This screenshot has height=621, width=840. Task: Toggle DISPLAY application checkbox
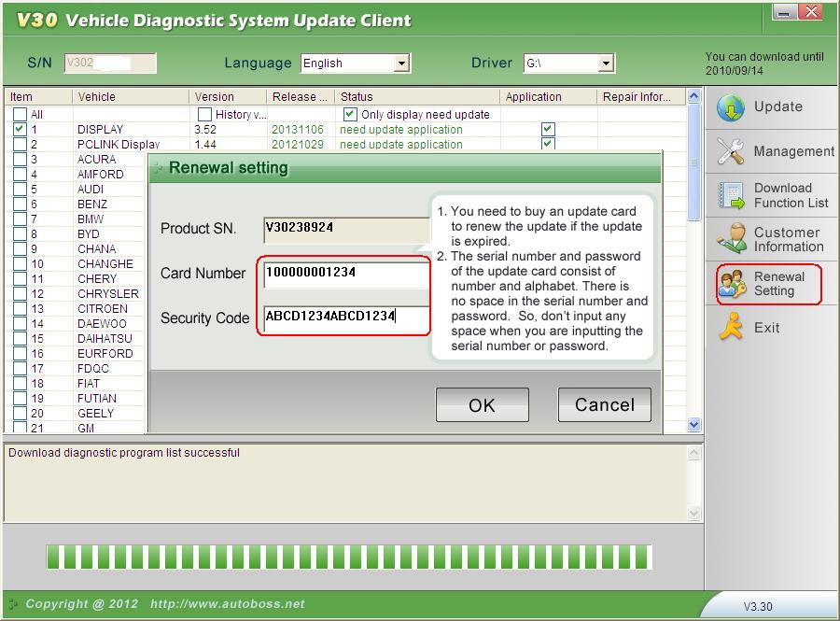548,129
